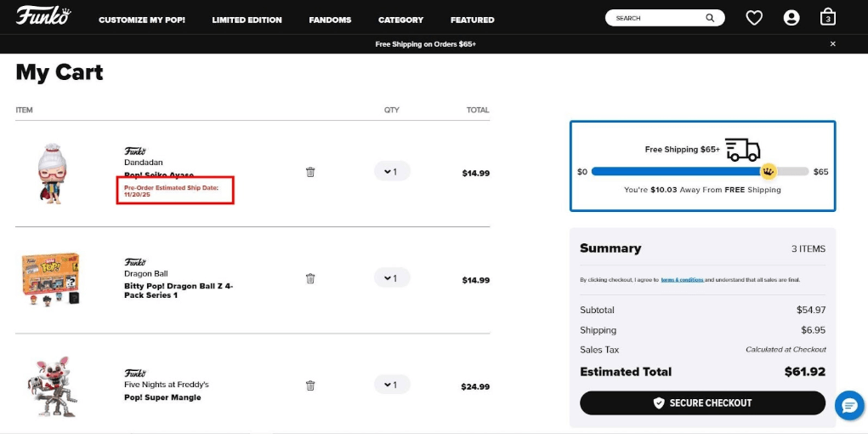This screenshot has width=868, height=434.
Task: Click the Estimated Total $61.92 amount
Action: [x=805, y=372]
